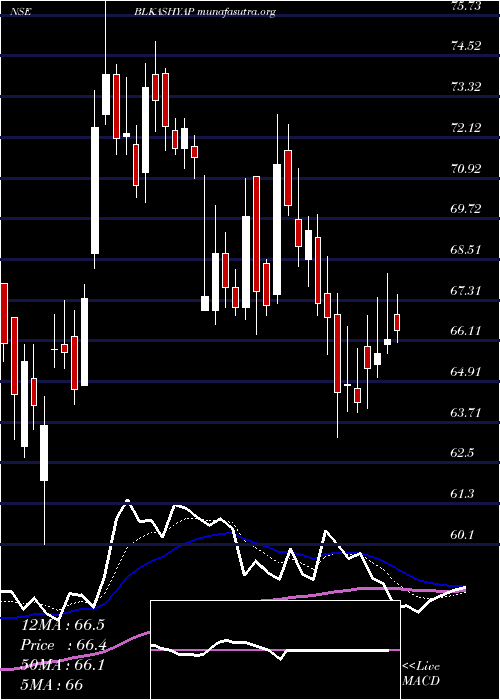Click the 50MA : 66.1 readout
This screenshot has height=700, width=500.
tap(63, 665)
